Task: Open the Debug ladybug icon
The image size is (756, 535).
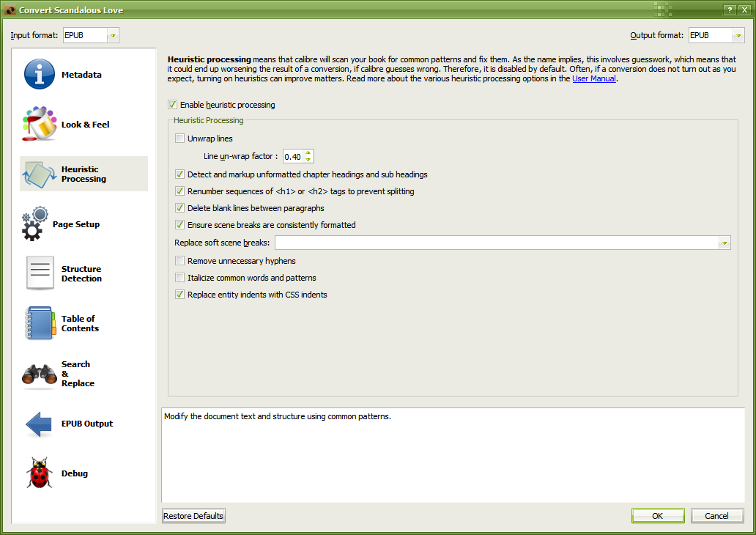Action: [x=40, y=473]
